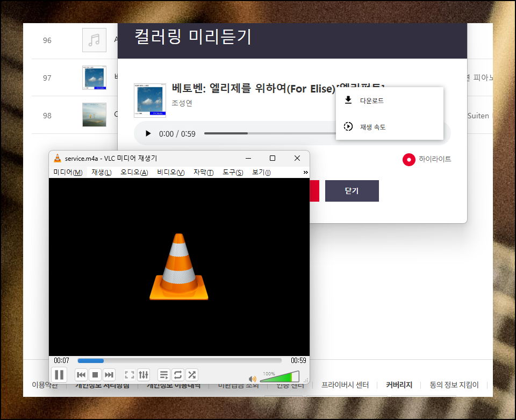Open the 커버리지 footer link

(399, 385)
